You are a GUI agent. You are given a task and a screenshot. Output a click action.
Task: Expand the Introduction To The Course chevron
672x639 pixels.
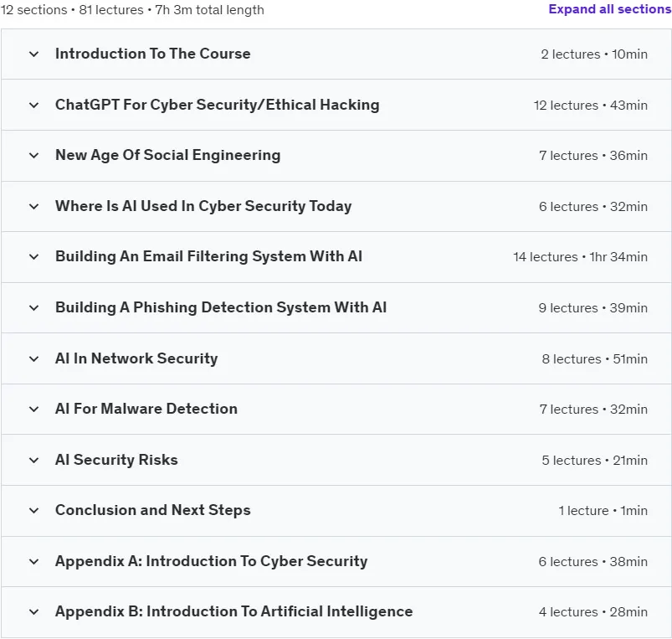(33, 54)
